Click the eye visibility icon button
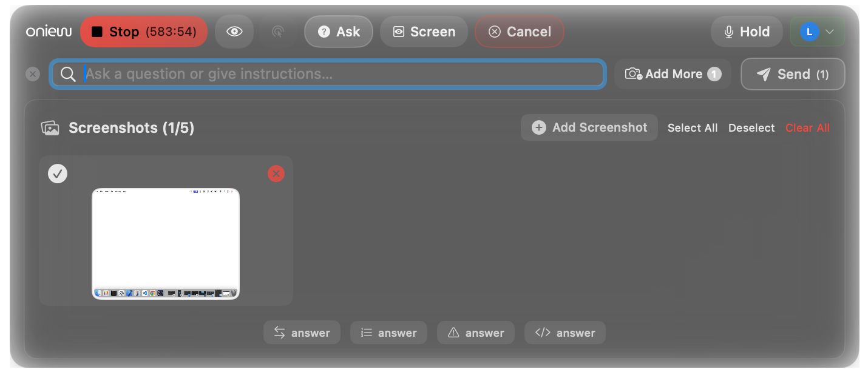868x375 pixels. pyautogui.click(x=234, y=32)
